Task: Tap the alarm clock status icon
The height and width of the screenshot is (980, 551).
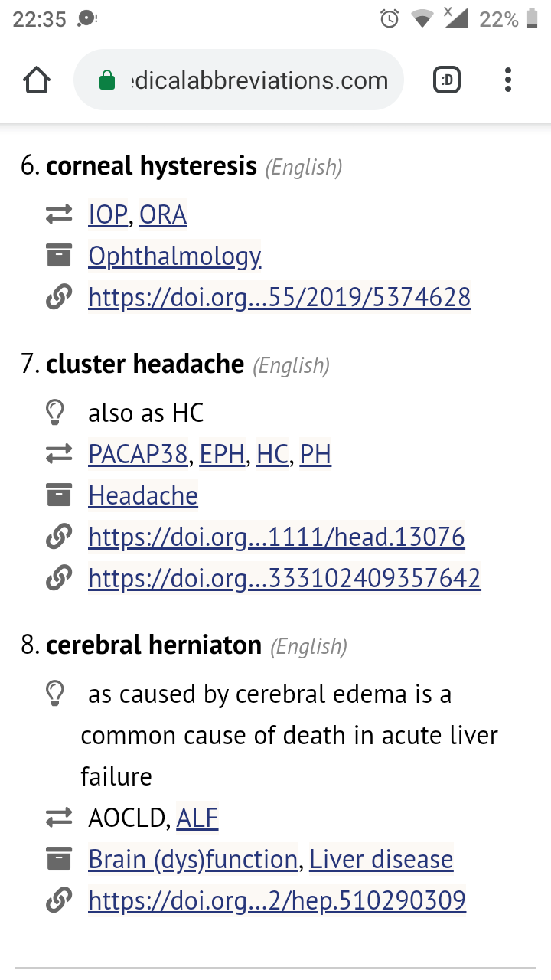Action: [390, 19]
